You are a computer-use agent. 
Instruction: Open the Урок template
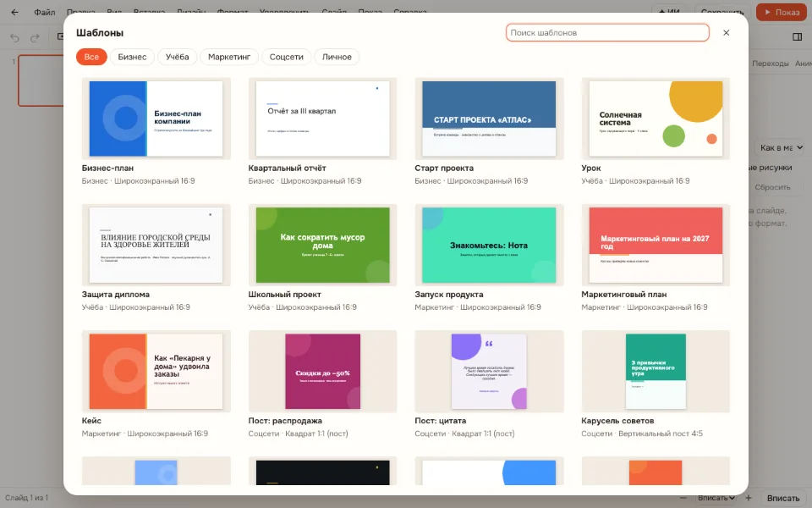coord(656,132)
